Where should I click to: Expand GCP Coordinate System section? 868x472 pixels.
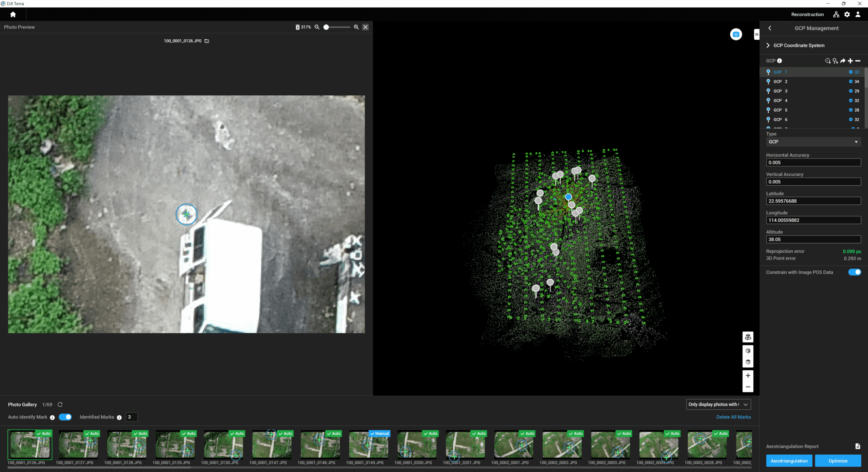click(768, 45)
